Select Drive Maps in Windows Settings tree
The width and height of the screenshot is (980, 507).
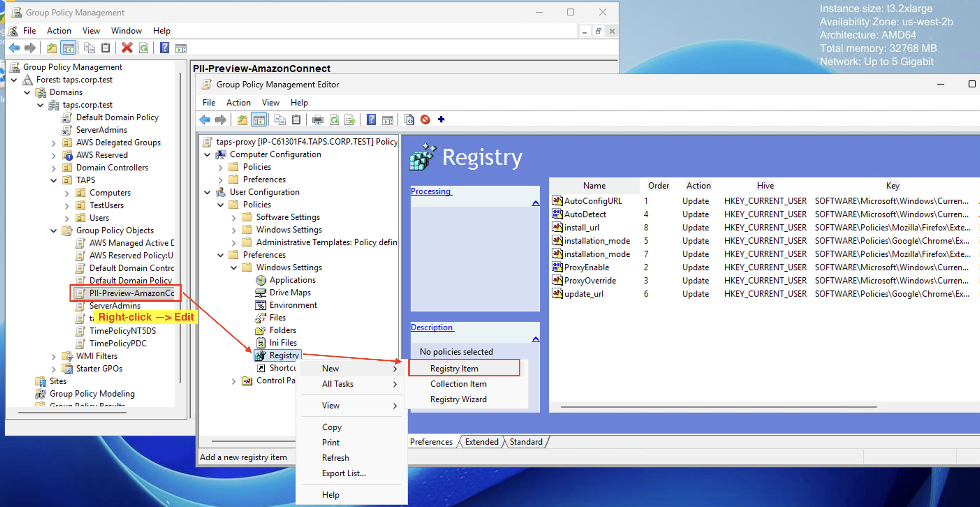[x=290, y=293]
